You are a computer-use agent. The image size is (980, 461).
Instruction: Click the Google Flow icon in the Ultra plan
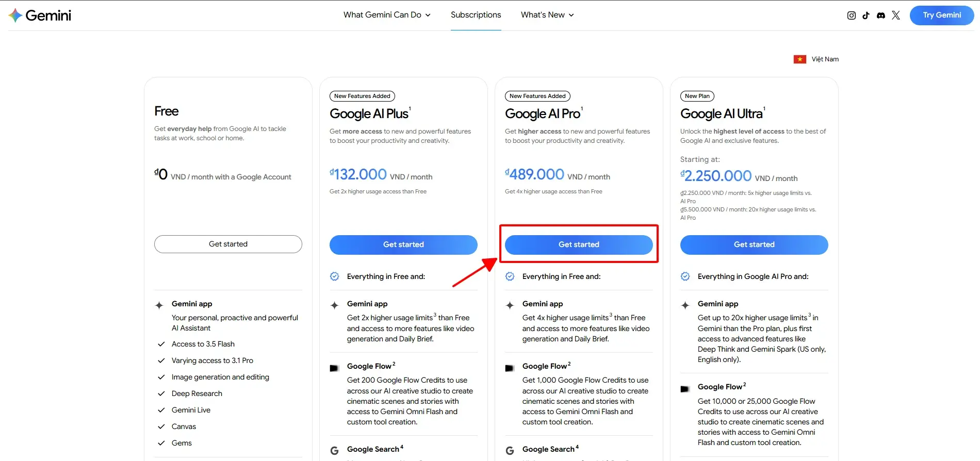pyautogui.click(x=685, y=389)
